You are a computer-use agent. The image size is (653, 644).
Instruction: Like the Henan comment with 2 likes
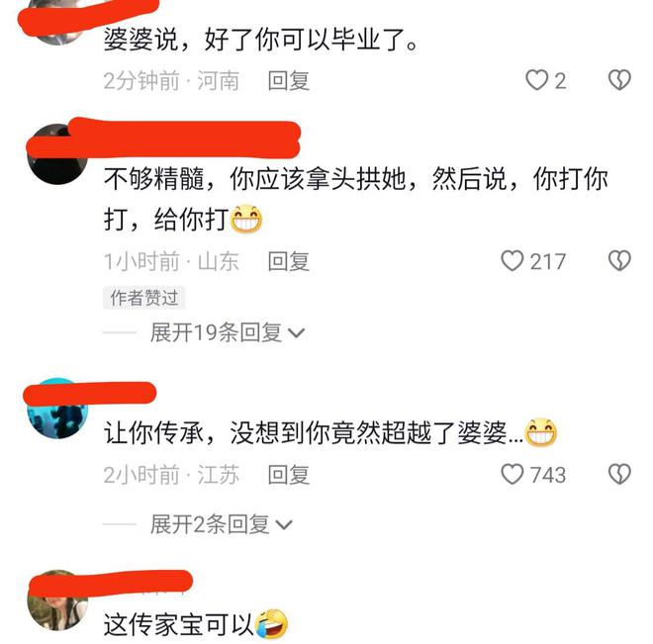[536, 80]
